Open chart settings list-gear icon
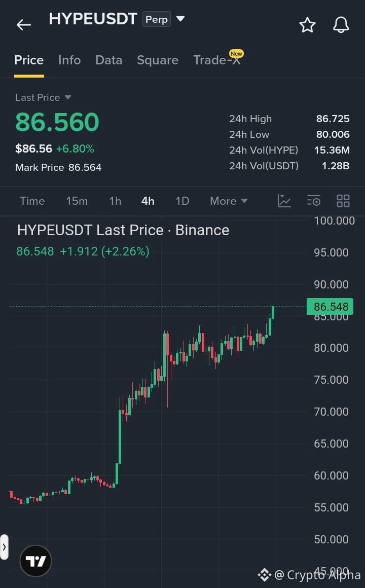 click(314, 201)
